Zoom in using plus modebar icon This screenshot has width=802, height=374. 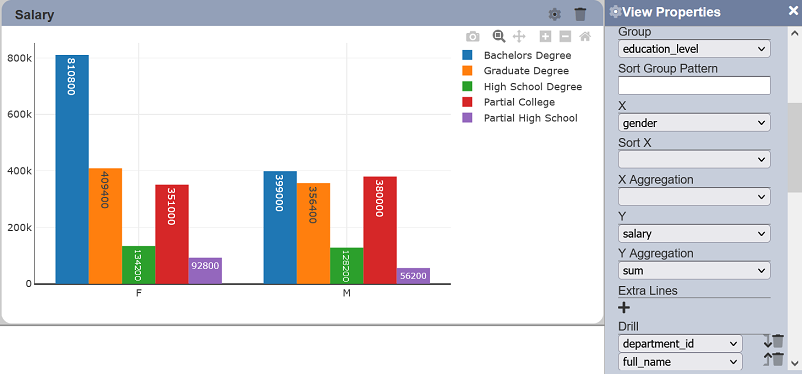pos(546,36)
